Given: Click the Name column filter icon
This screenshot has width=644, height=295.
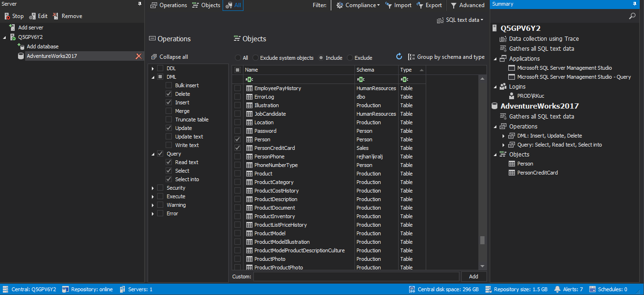Looking at the screenshot, I should [x=249, y=79].
